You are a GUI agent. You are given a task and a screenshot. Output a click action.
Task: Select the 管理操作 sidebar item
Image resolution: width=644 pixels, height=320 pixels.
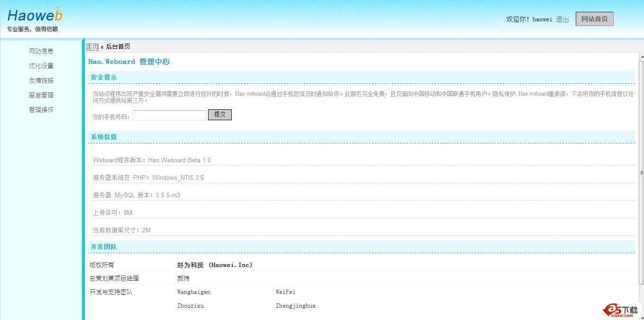[41, 110]
